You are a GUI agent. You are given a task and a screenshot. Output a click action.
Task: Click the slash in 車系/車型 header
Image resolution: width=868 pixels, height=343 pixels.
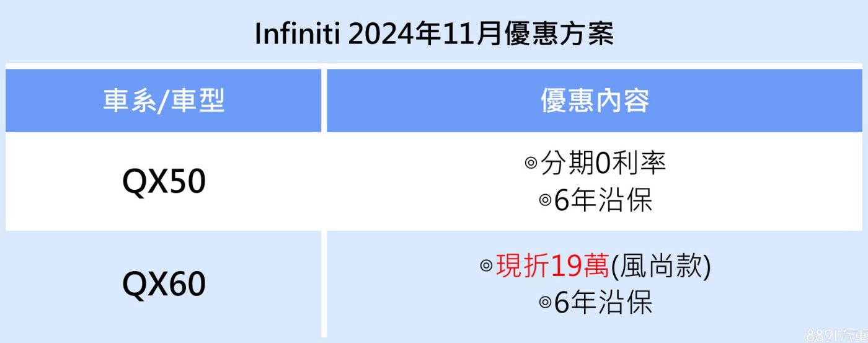coord(164,101)
